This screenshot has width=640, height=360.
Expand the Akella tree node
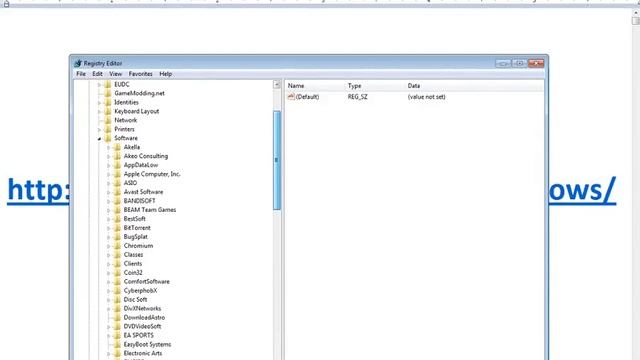109,148
